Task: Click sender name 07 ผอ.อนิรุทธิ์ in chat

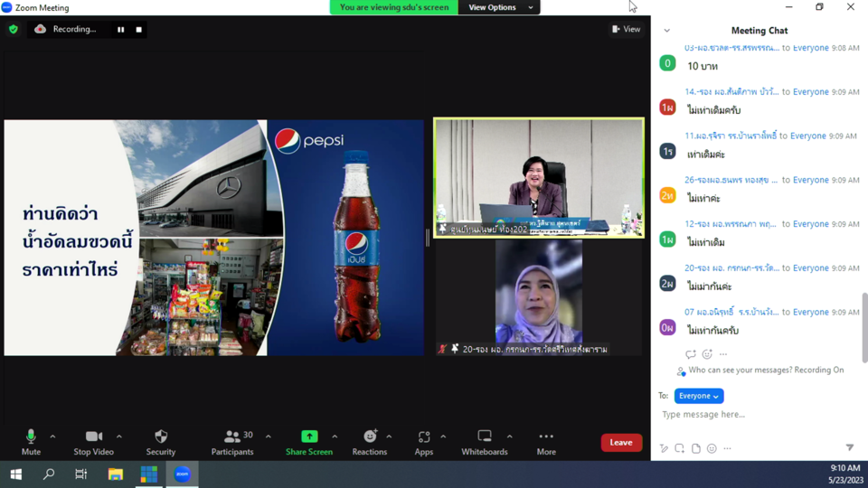Action: coord(731,312)
